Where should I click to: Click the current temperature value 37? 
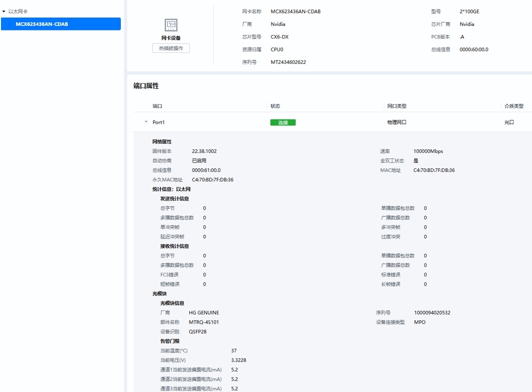[x=234, y=351]
